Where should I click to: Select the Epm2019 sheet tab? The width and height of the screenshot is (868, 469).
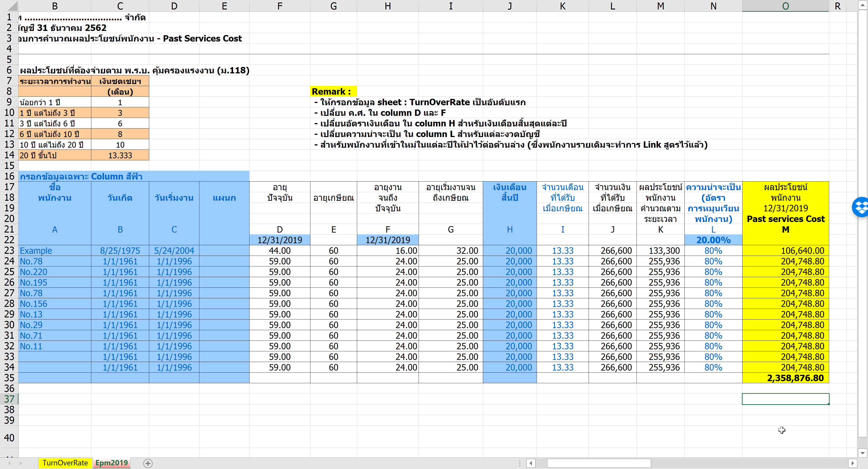[x=111, y=463]
